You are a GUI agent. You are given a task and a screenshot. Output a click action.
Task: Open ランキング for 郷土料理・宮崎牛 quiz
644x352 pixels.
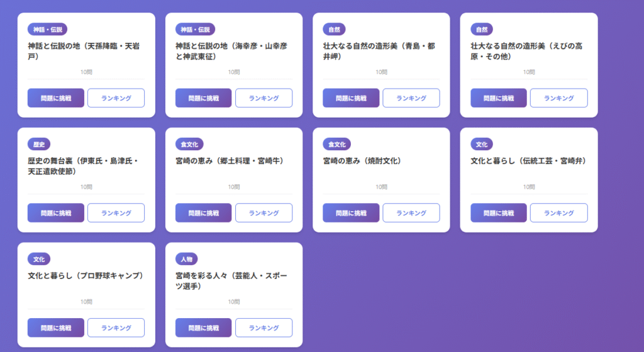264,213
